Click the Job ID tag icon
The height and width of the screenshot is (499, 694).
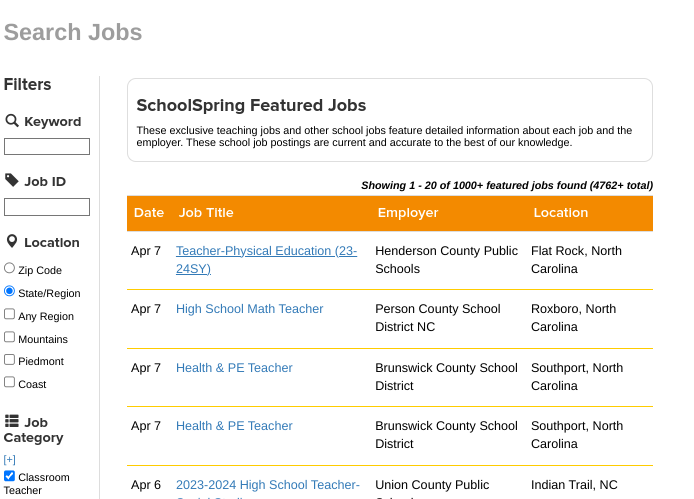[12, 181]
